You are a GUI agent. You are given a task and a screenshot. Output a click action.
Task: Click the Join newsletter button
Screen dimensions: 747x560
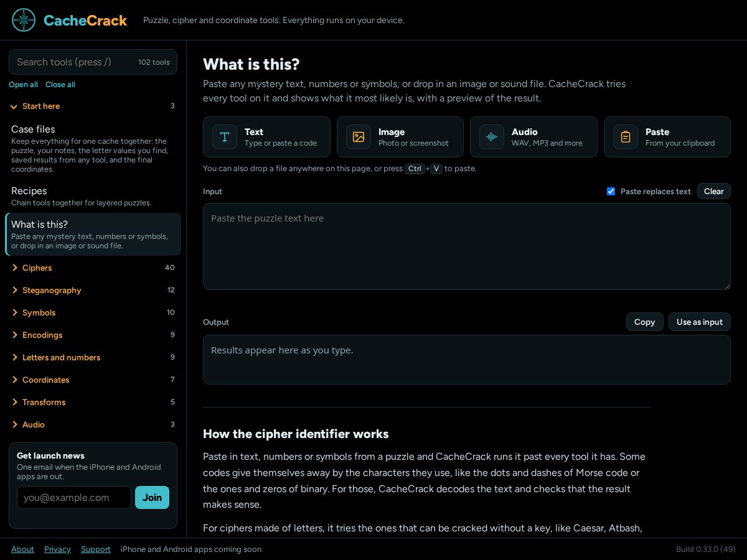click(x=152, y=497)
